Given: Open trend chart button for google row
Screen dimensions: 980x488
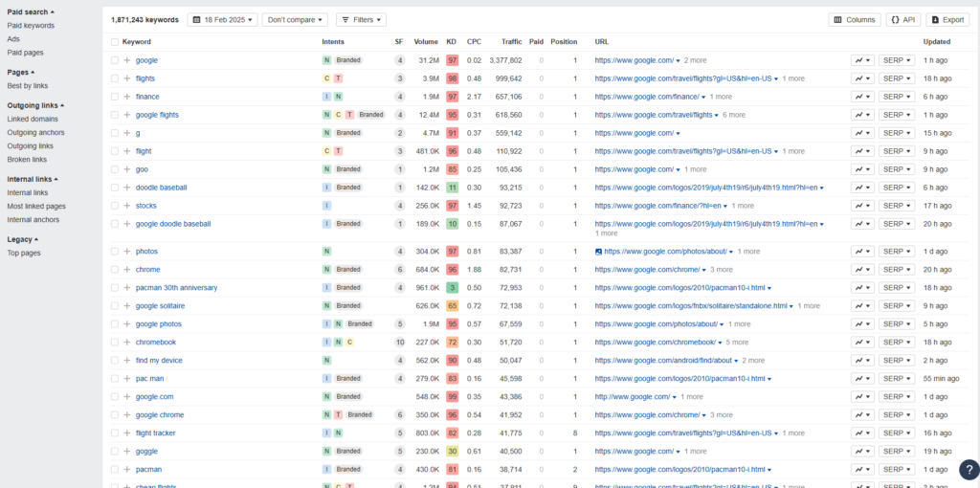Looking at the screenshot, I should [862, 60].
